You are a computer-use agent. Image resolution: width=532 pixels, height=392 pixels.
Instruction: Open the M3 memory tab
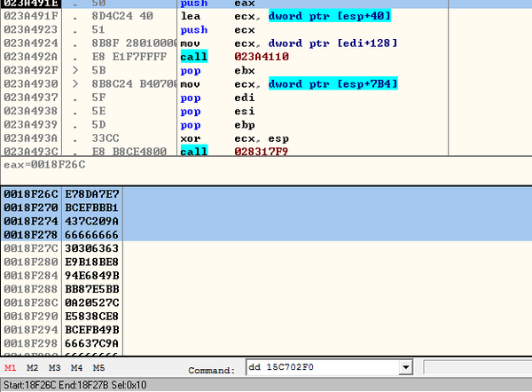[54, 368]
